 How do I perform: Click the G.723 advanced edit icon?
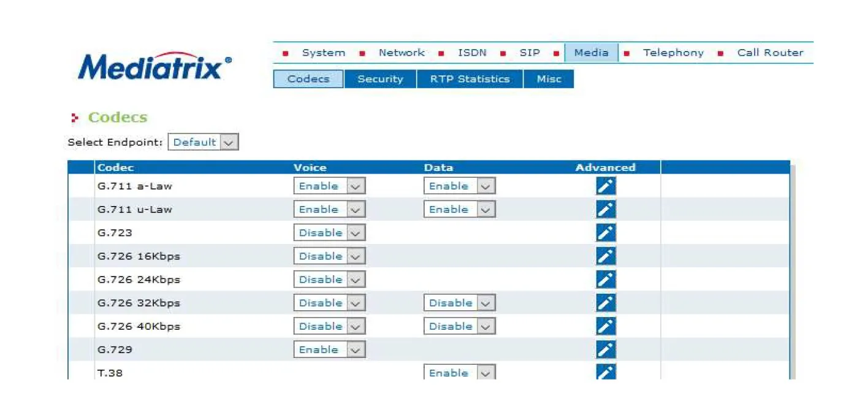click(605, 233)
